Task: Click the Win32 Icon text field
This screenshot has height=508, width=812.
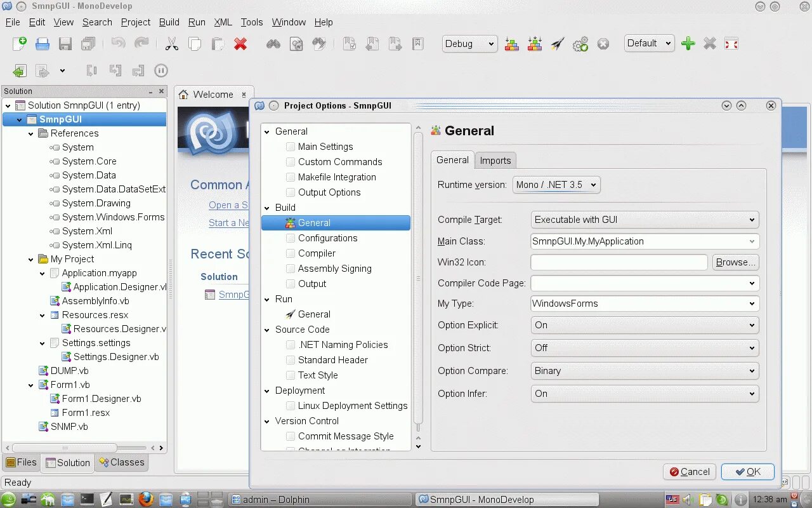Action: [x=619, y=262]
